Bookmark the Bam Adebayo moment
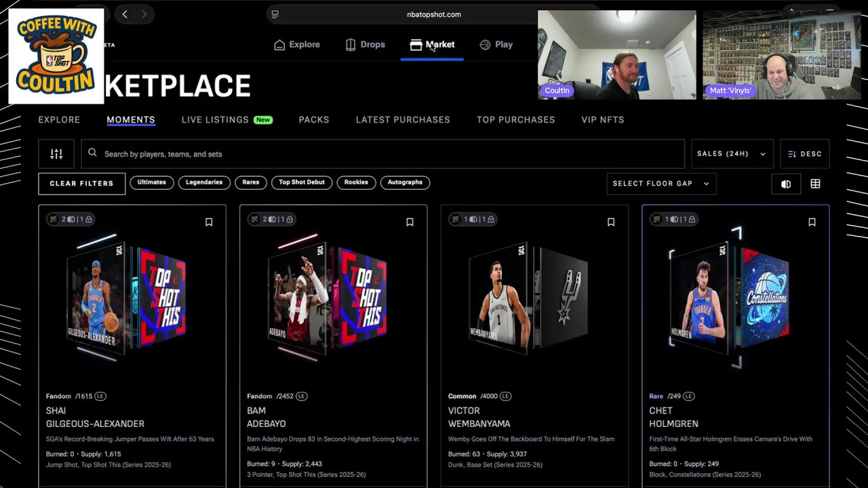The width and height of the screenshot is (868, 488). point(410,222)
